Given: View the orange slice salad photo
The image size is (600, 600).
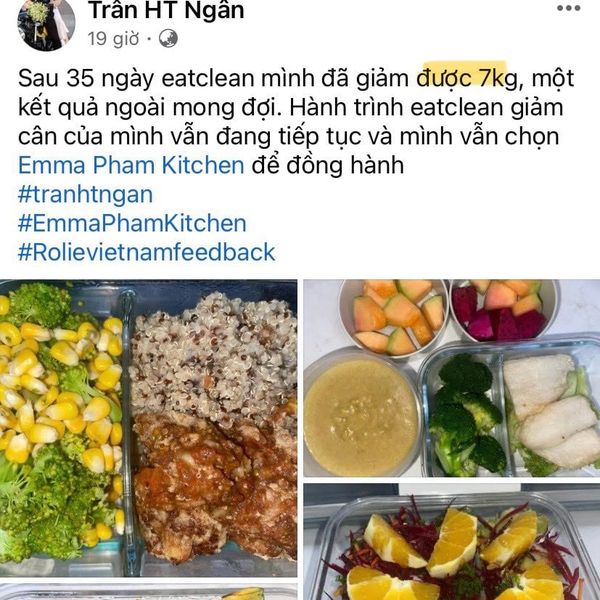Looking at the screenshot, I should pyautogui.click(x=452, y=542).
